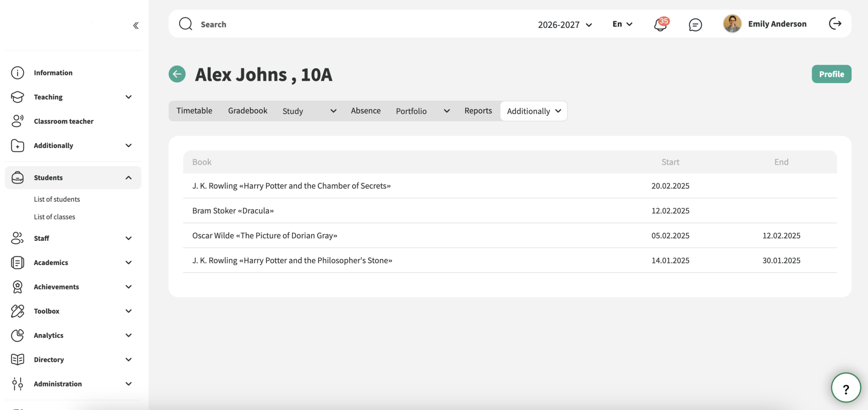Switch to the Timetable tab
The height and width of the screenshot is (410, 868).
194,111
